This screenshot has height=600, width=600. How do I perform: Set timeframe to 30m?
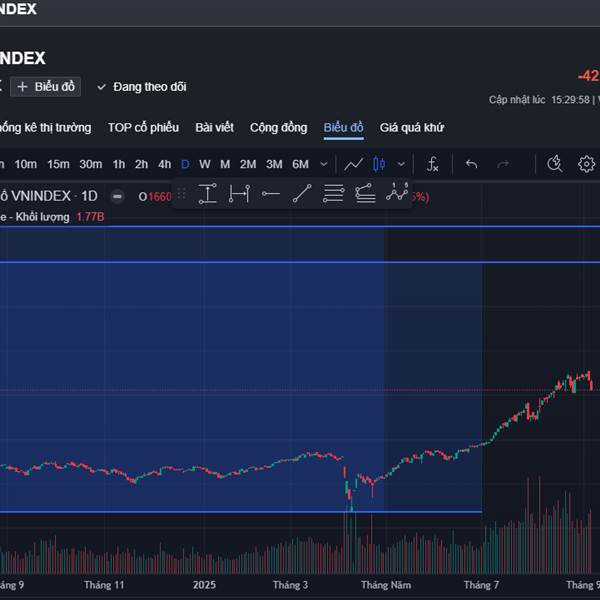91,165
